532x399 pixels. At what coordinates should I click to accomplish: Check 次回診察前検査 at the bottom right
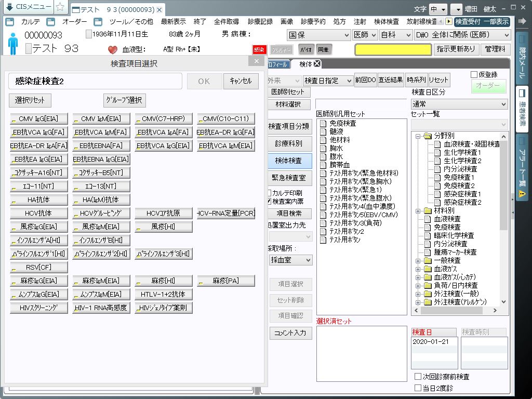pyautogui.click(x=417, y=377)
